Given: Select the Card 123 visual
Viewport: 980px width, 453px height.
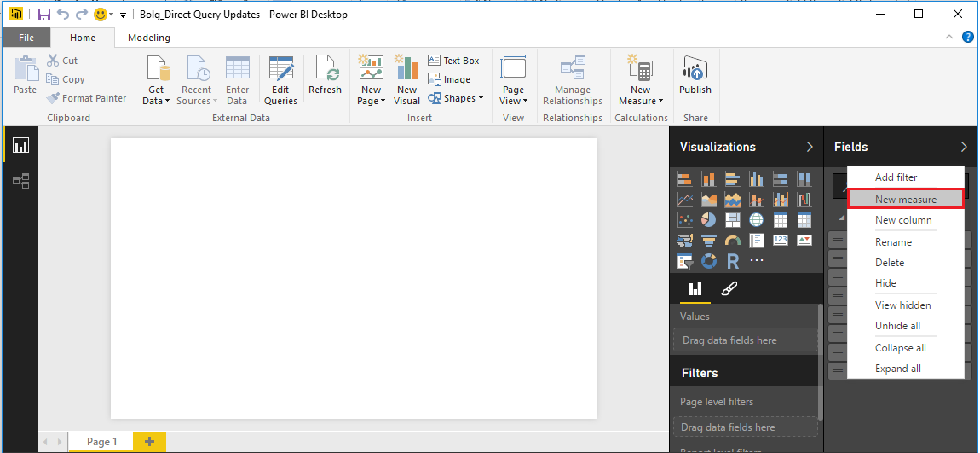Looking at the screenshot, I should [780, 240].
